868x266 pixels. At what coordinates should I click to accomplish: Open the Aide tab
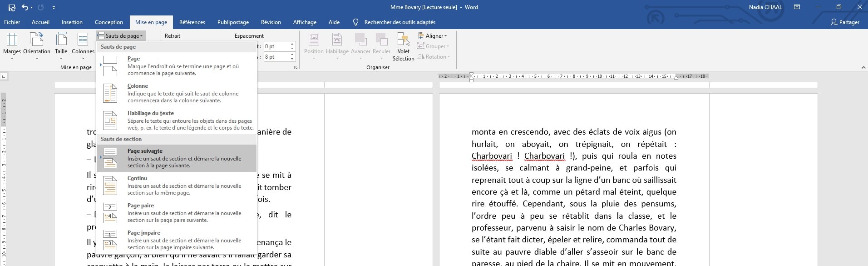[334, 22]
